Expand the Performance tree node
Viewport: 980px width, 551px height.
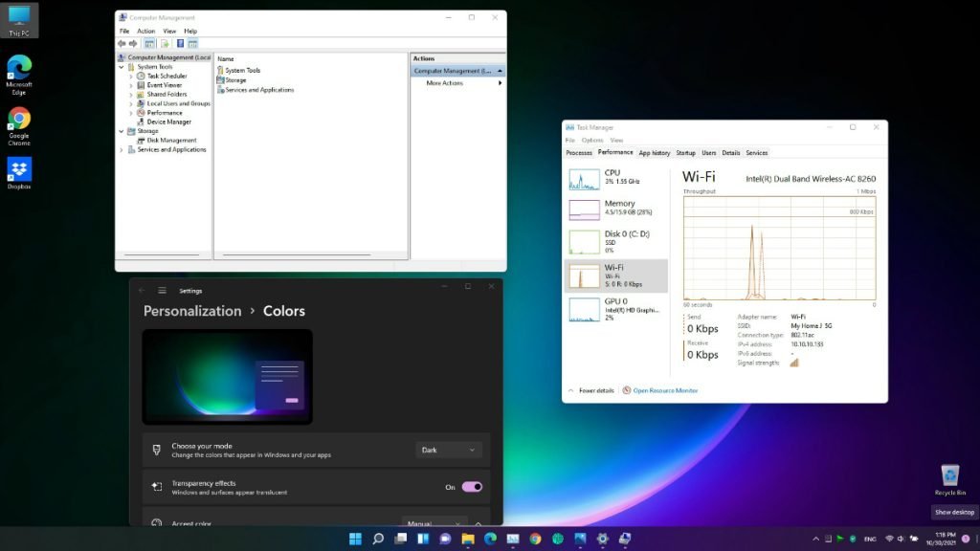click(131, 113)
